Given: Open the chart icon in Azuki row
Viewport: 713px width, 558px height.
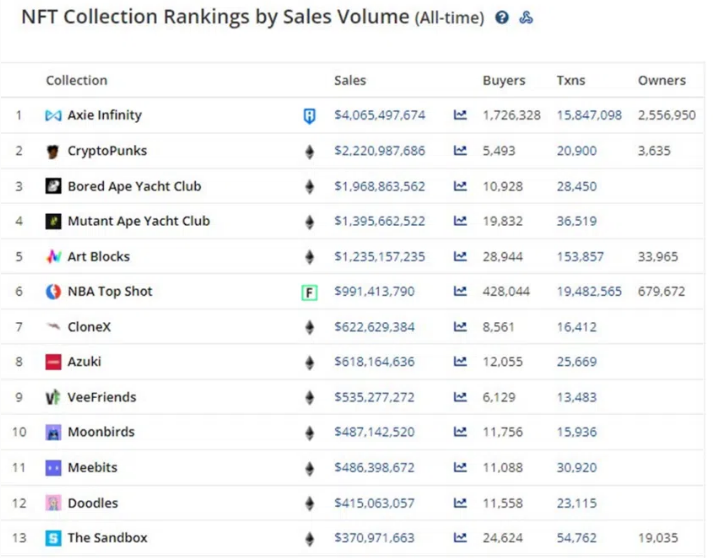Looking at the screenshot, I should pos(460,362).
